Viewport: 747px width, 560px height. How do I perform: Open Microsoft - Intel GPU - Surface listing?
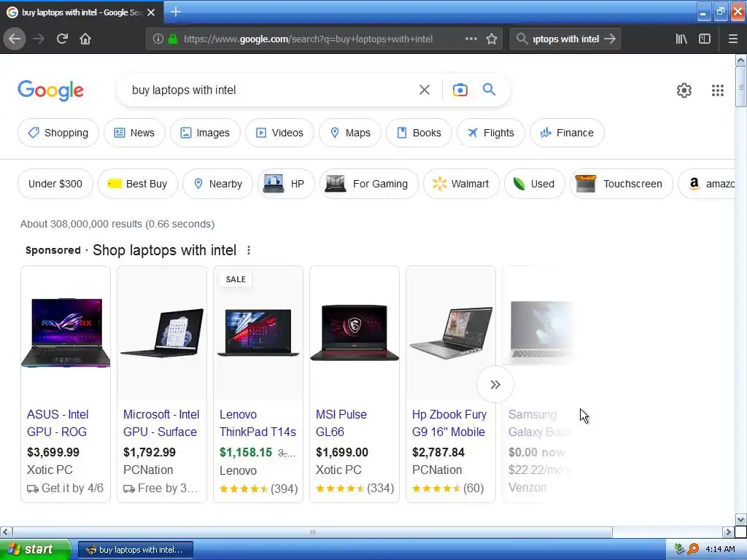tap(161, 423)
